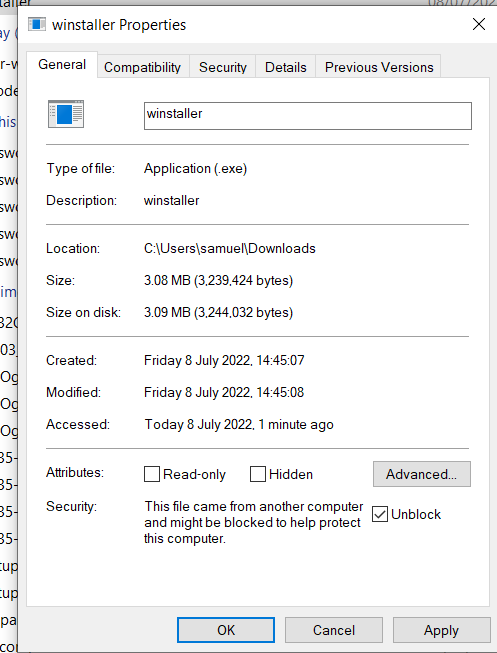This screenshot has height=653, width=497.
Task: Click the Apply button
Action: [x=441, y=630]
